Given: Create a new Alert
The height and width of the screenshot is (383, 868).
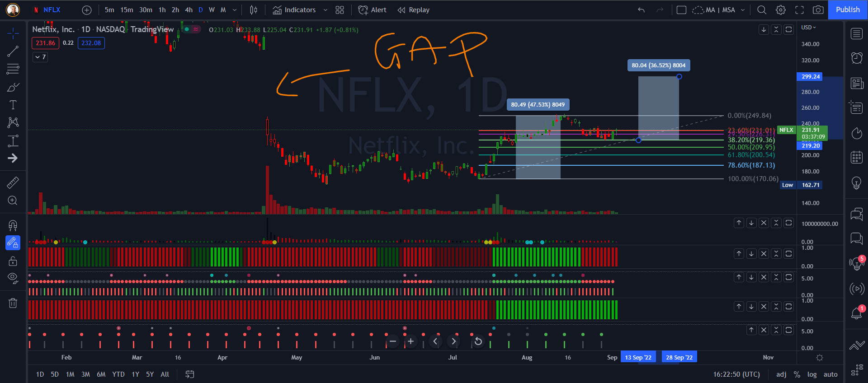Looking at the screenshot, I should coord(373,10).
